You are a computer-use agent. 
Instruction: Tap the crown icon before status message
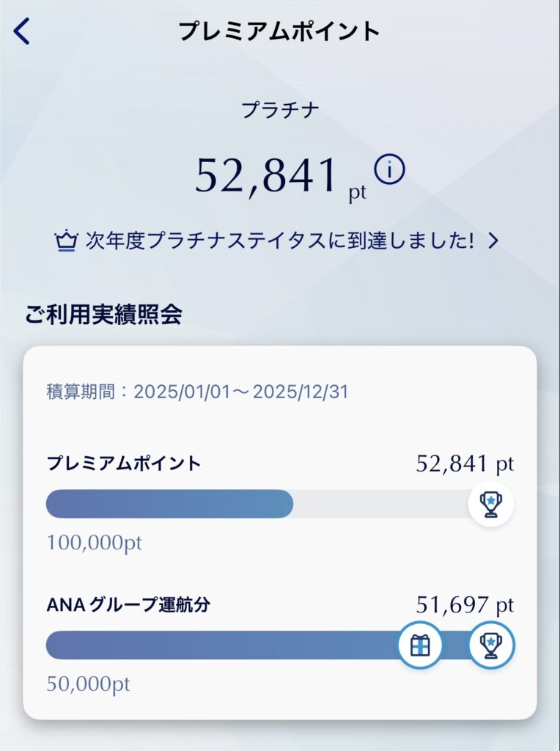click(x=67, y=241)
